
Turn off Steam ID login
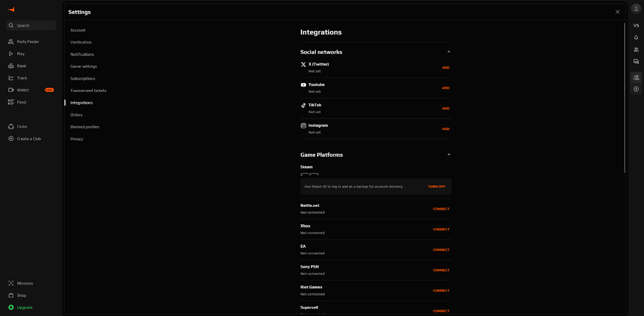pyautogui.click(x=436, y=187)
